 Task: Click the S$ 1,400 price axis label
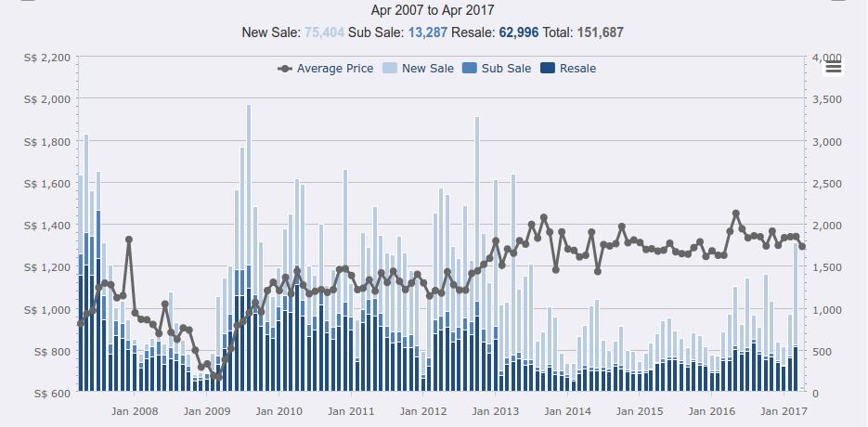tap(46, 225)
